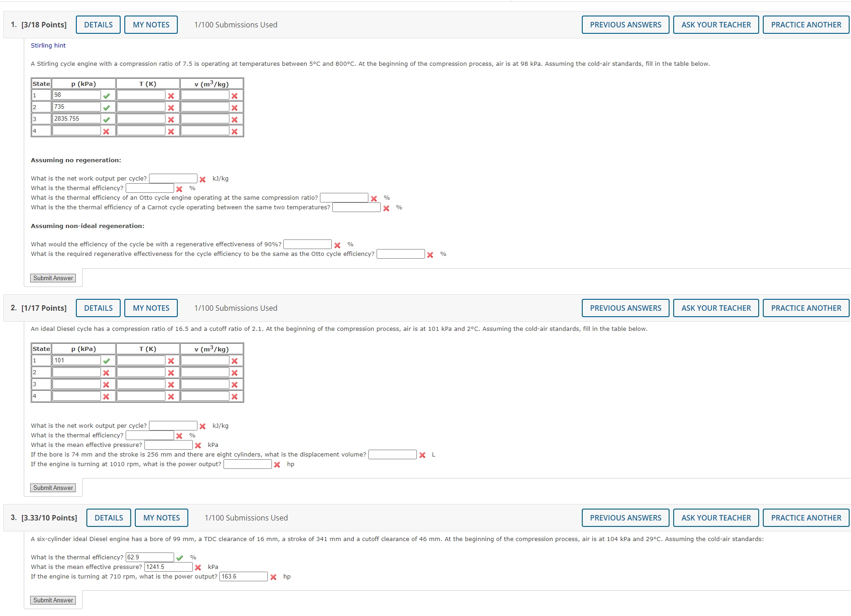The width and height of the screenshot is (851, 616).
Task: Click the green checkmark beside pressure 98
Action: point(106,95)
